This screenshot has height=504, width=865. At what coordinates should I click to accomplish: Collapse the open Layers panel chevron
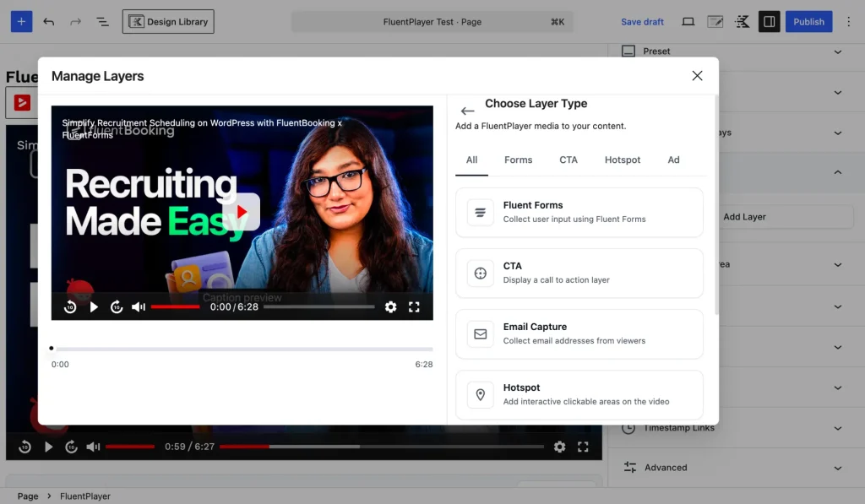[x=838, y=172]
